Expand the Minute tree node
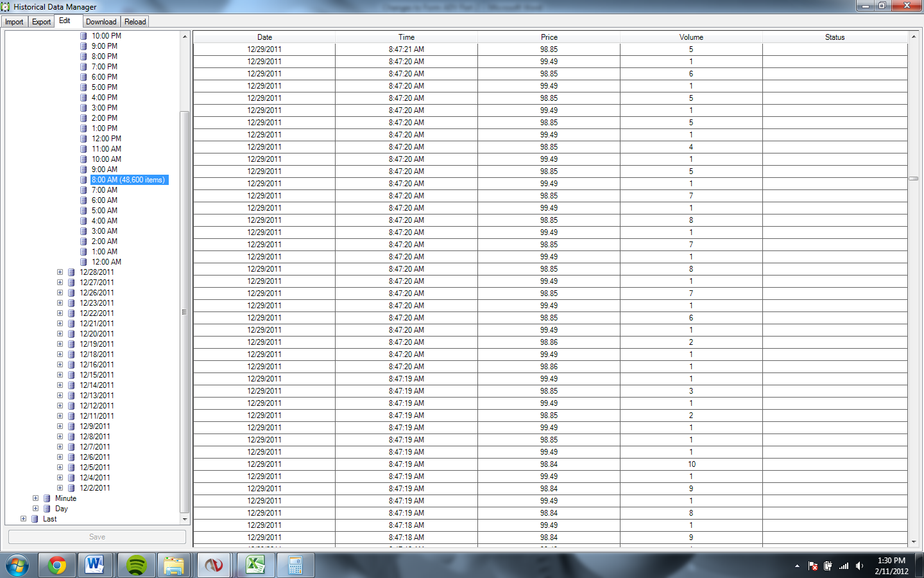 click(35, 498)
